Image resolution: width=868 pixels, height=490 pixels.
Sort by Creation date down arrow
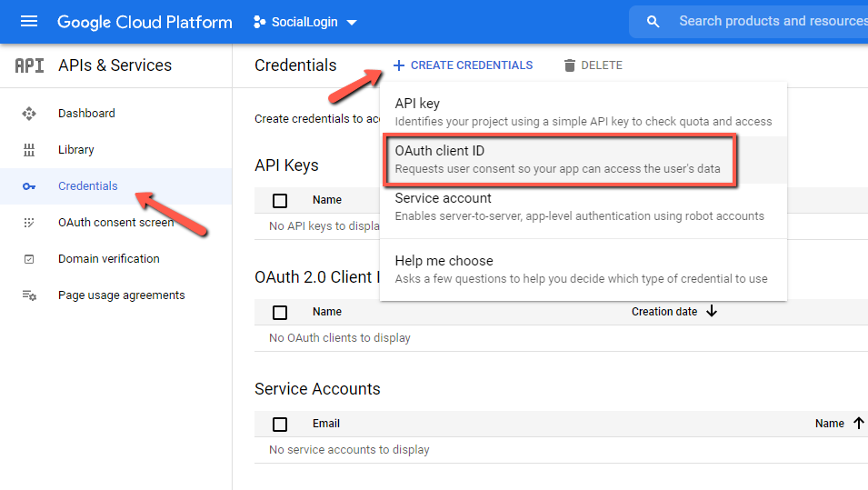coord(712,311)
